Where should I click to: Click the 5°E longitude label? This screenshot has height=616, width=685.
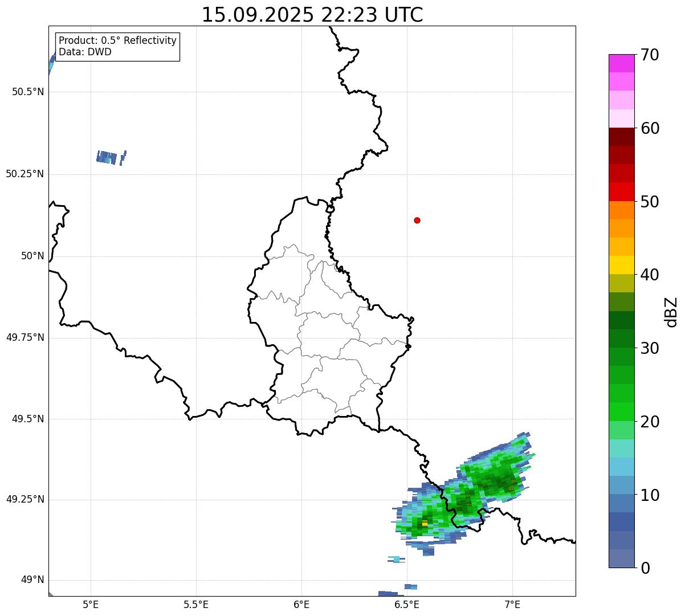pyautogui.click(x=91, y=604)
